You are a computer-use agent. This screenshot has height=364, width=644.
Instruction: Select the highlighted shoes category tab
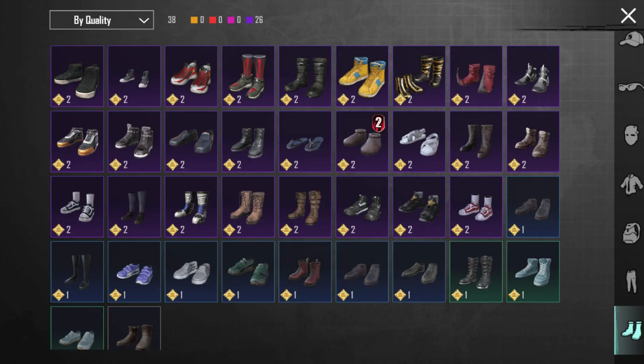630,330
